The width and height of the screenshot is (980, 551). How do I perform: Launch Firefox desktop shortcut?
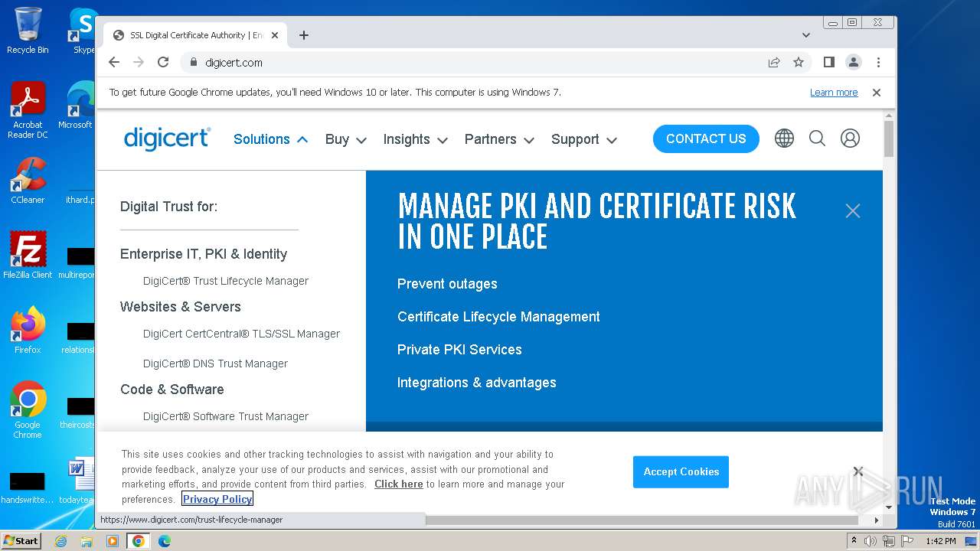tap(28, 331)
